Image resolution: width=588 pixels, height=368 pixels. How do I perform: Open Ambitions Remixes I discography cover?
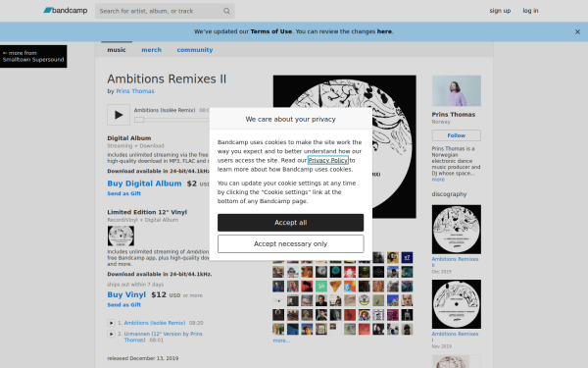pyautogui.click(x=457, y=304)
